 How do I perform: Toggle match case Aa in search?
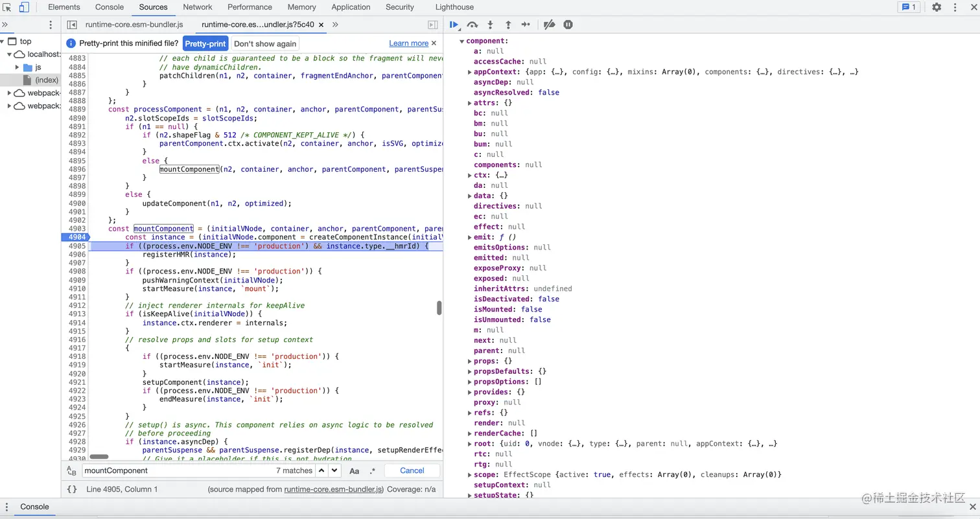coord(355,470)
